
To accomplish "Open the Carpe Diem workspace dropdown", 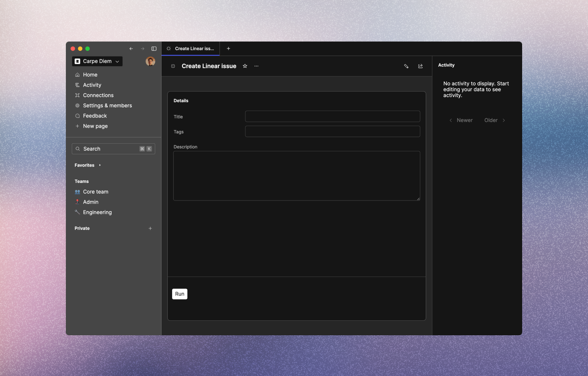I will [97, 61].
